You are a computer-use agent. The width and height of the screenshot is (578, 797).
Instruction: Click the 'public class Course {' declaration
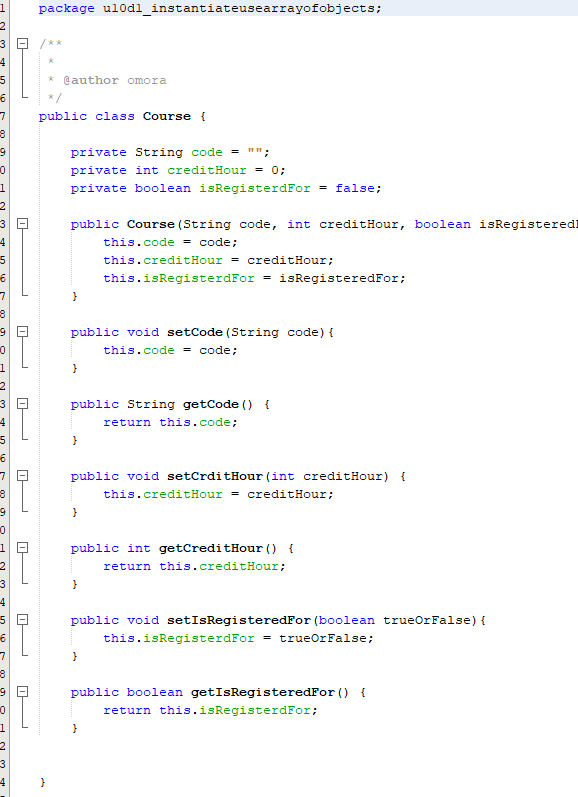123,116
